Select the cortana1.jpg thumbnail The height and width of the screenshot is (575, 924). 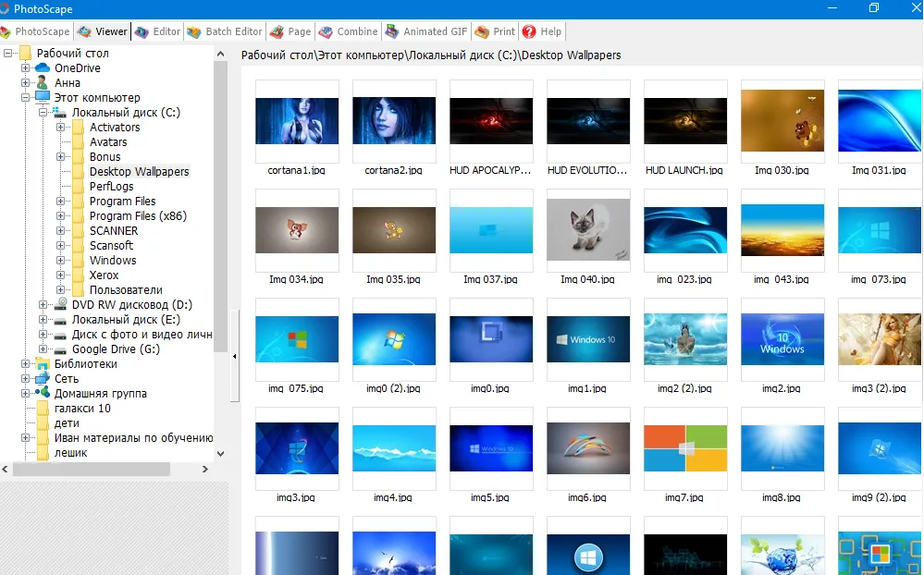click(297, 121)
